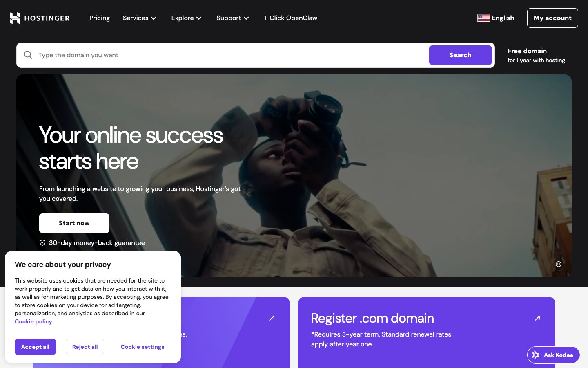This screenshot has height=368, width=588.
Task: Click the shield icon beside money-back guarantee
Action: coord(42,243)
